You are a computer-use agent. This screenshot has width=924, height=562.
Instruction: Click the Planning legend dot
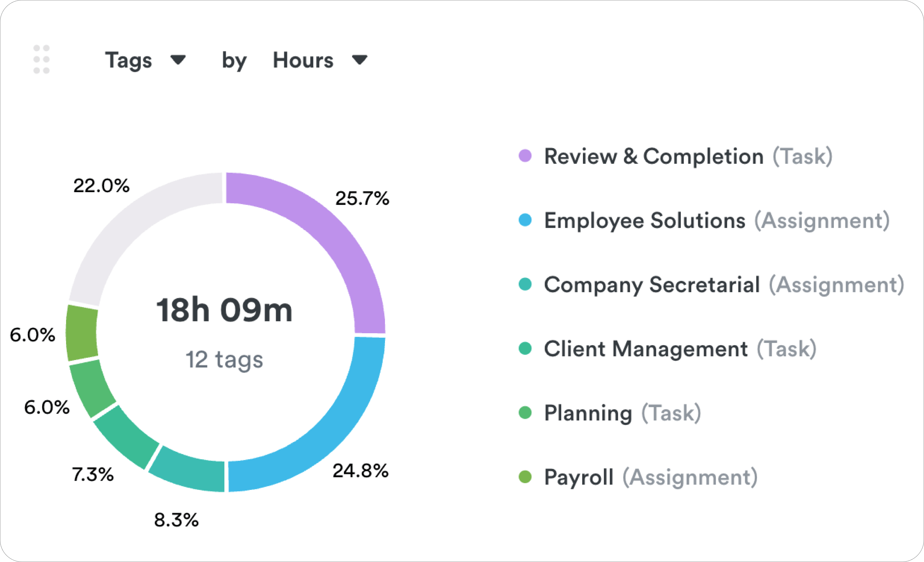click(x=525, y=413)
